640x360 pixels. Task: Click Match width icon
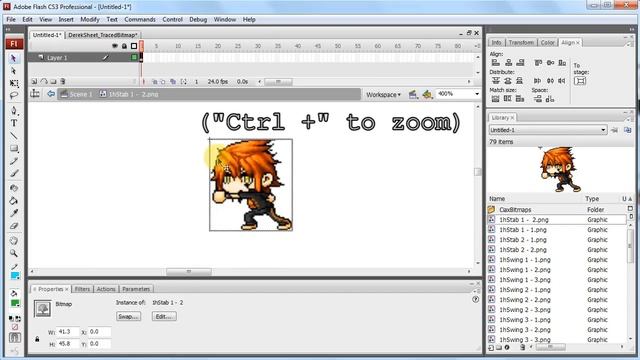tap(496, 99)
